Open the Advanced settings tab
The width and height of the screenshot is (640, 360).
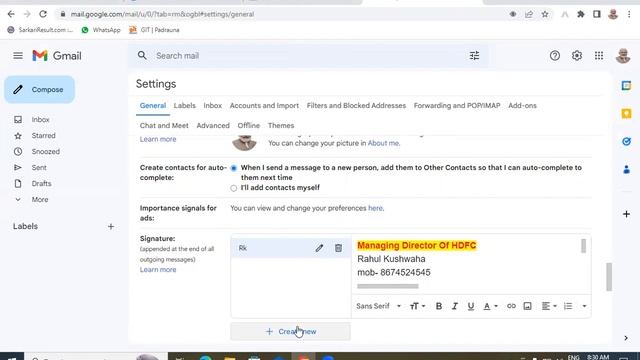point(213,126)
